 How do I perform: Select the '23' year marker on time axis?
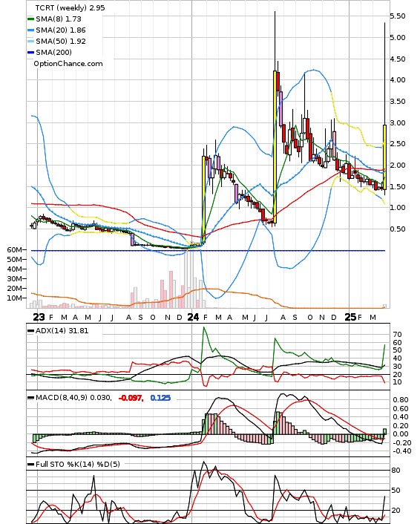[39, 317]
